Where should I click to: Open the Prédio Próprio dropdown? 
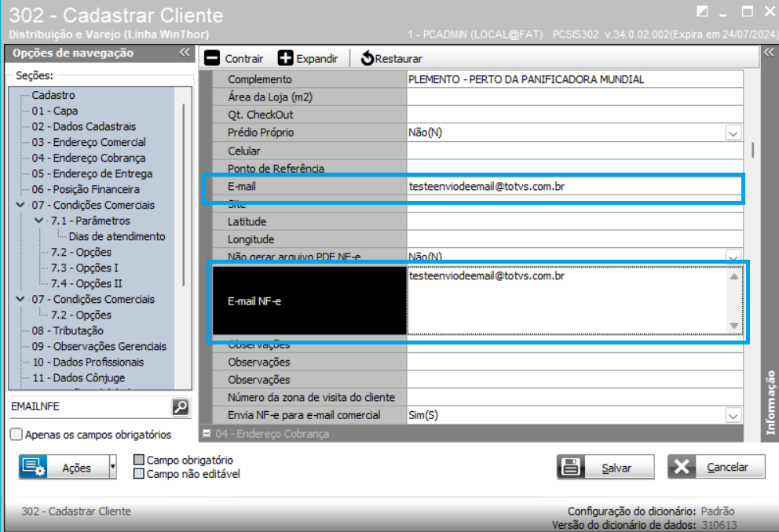point(733,133)
